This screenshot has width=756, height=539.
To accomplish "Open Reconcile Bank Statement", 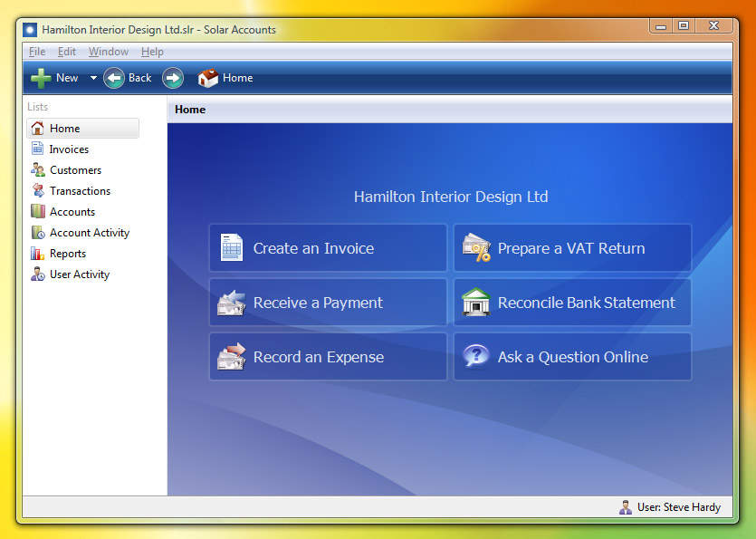I will [572, 303].
